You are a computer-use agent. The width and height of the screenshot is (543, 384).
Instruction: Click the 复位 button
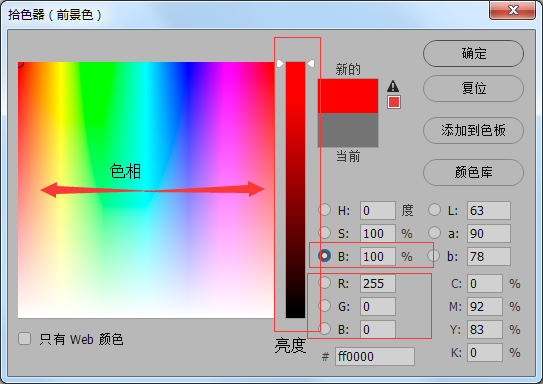[473, 89]
